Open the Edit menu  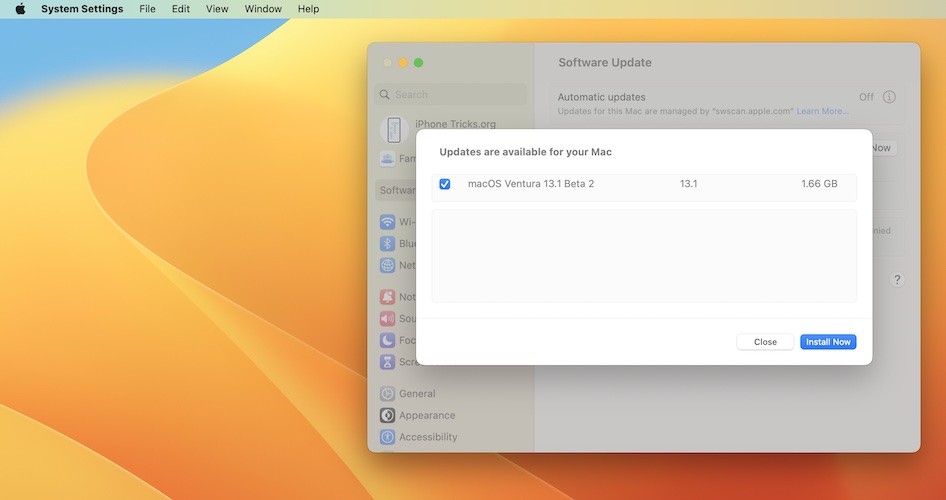pyautogui.click(x=180, y=9)
